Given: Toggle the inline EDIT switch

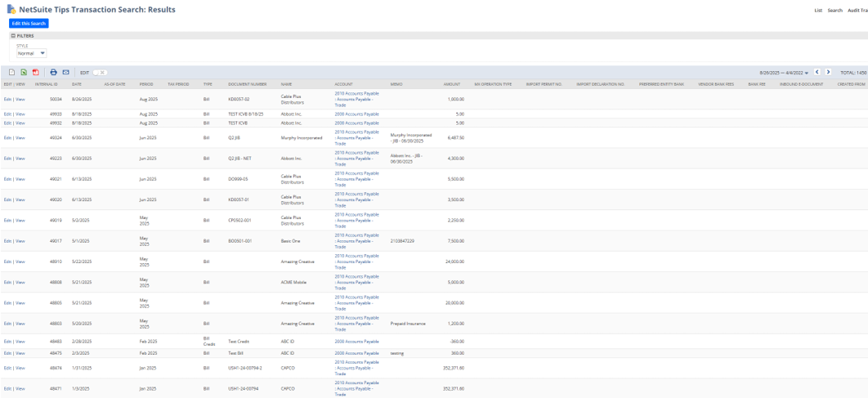Looking at the screenshot, I should tap(100, 73).
